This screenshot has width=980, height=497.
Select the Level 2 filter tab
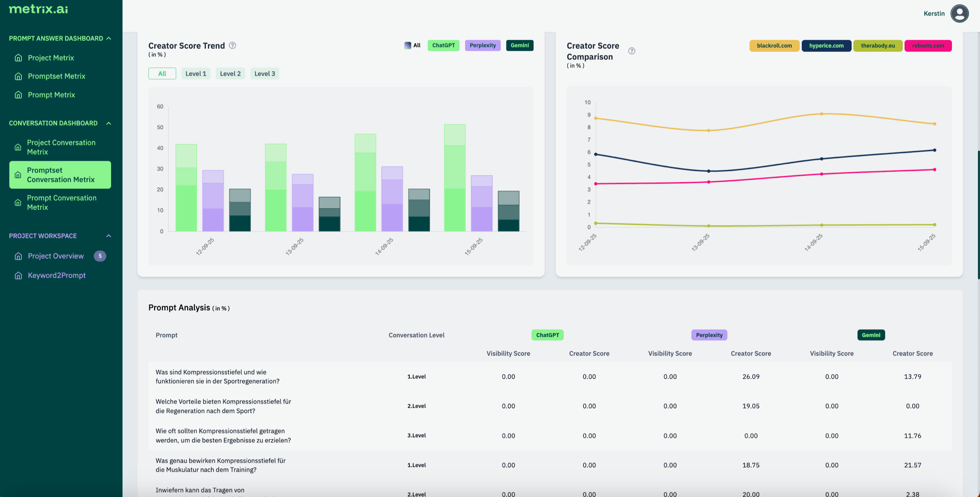coord(230,74)
